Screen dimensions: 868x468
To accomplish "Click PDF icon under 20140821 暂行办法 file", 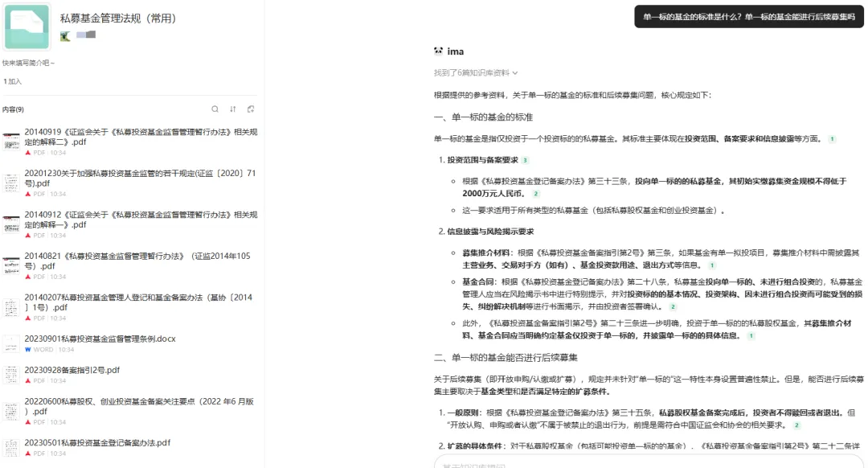I will coord(27,277).
